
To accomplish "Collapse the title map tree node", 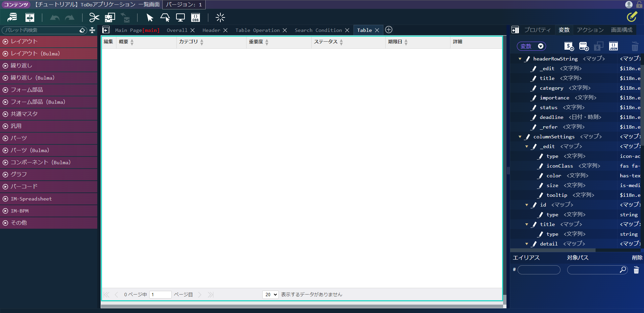I will [x=527, y=224].
